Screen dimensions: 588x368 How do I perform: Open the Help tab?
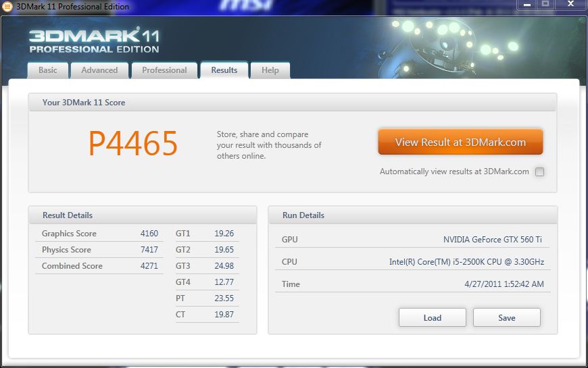coord(270,70)
